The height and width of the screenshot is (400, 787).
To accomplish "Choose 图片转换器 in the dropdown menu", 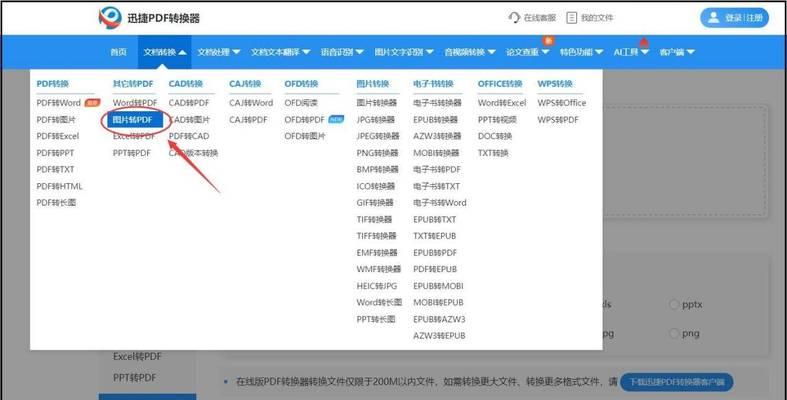I will [x=376, y=103].
